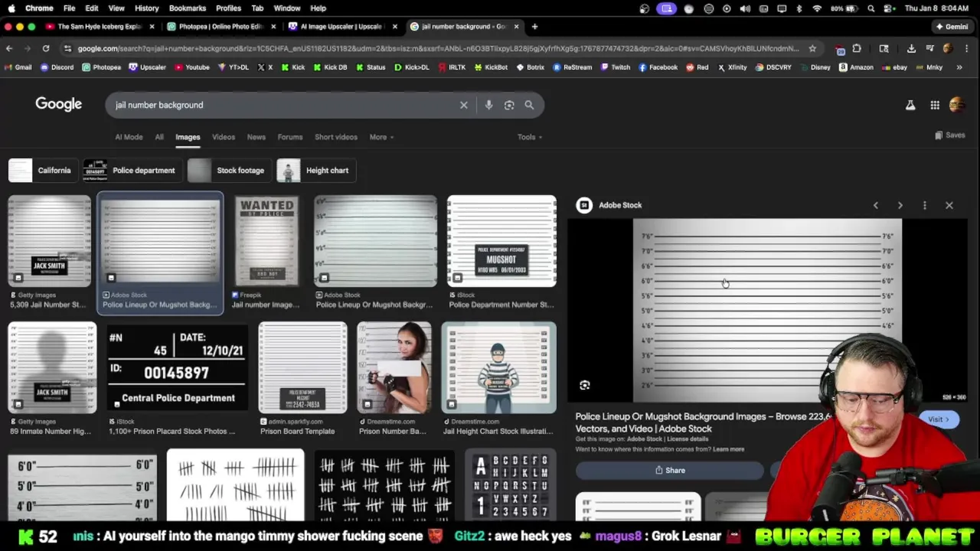Screen dimensions: 980x551
Task: Clear the search box with X
Action: tap(463, 105)
